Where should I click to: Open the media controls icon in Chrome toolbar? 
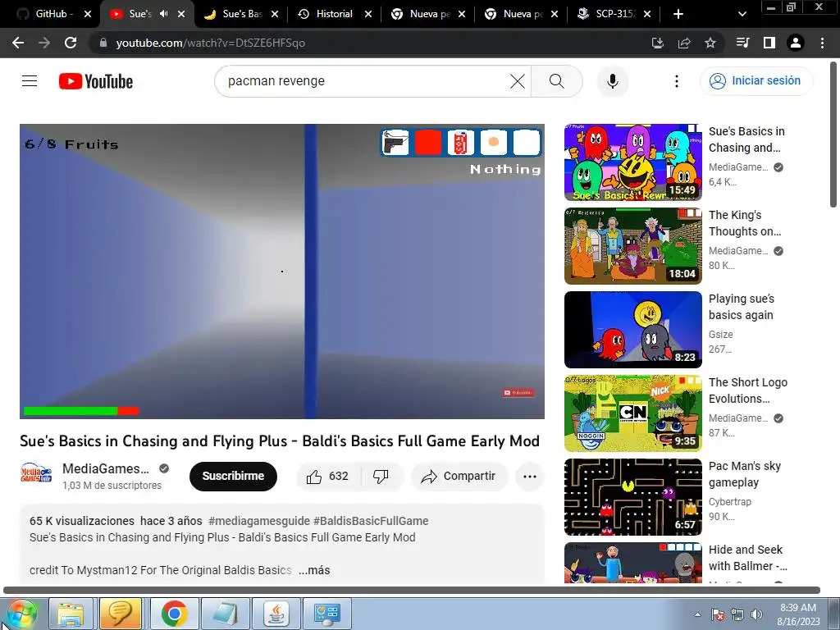743,43
